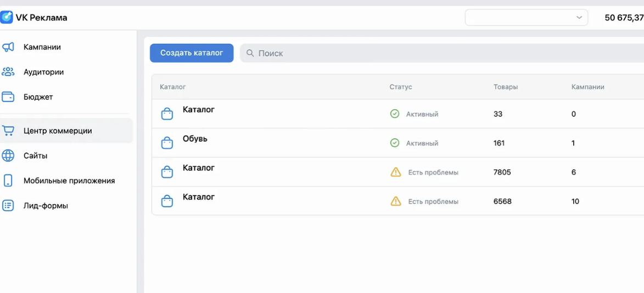This screenshot has width=644, height=293.
Task: Click the green Активный checkmark for Обувь
Action: [x=395, y=143]
